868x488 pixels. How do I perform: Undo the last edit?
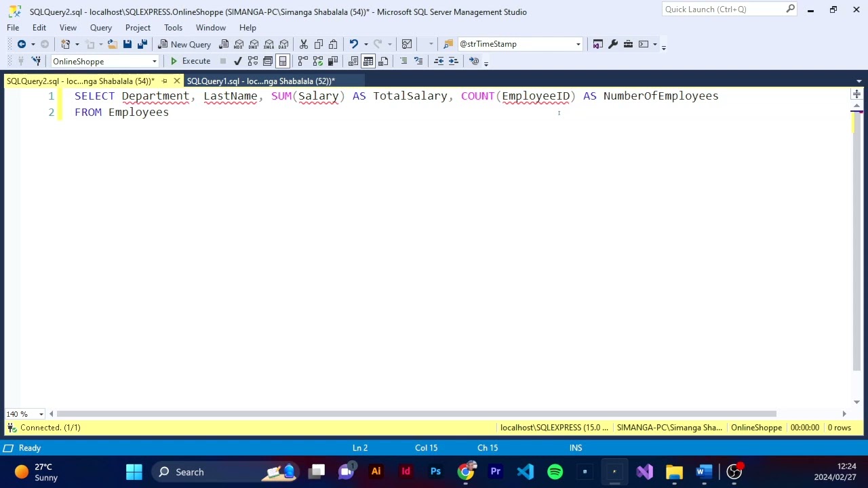tap(353, 44)
